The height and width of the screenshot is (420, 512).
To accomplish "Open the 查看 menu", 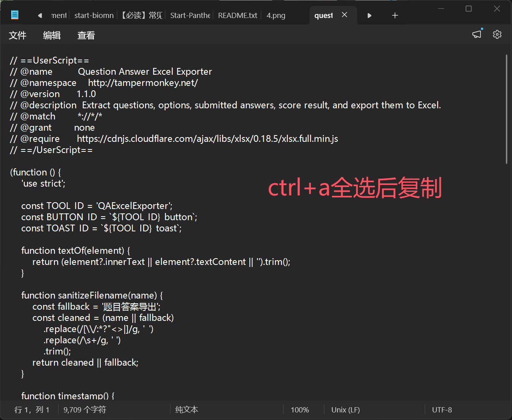I will [x=86, y=35].
